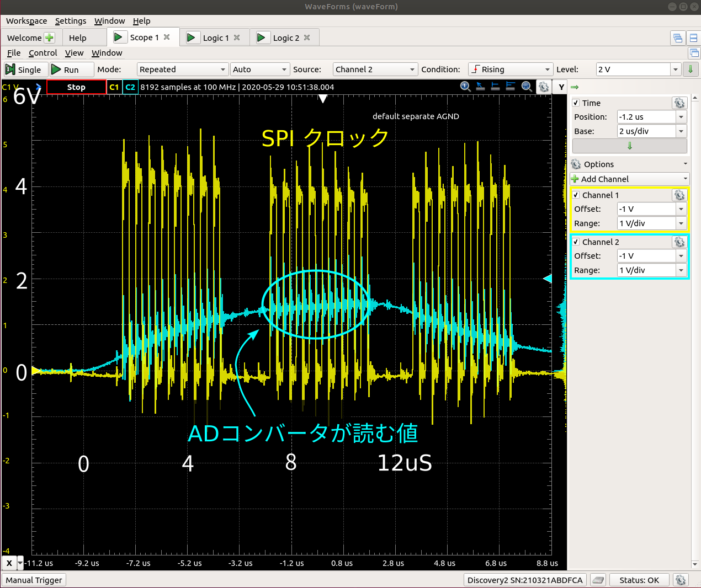Uncheck the Time checkbox
701x588 pixels.
pyautogui.click(x=576, y=103)
